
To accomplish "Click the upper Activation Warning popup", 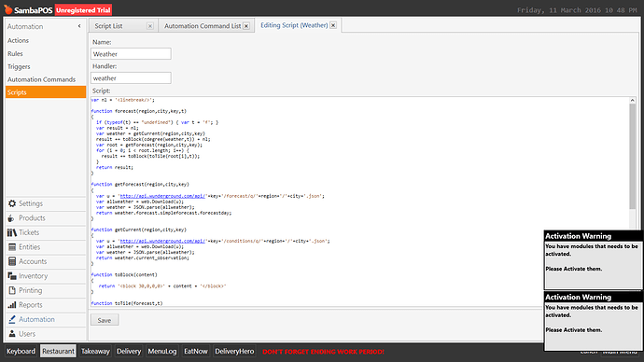I will coord(593,259).
